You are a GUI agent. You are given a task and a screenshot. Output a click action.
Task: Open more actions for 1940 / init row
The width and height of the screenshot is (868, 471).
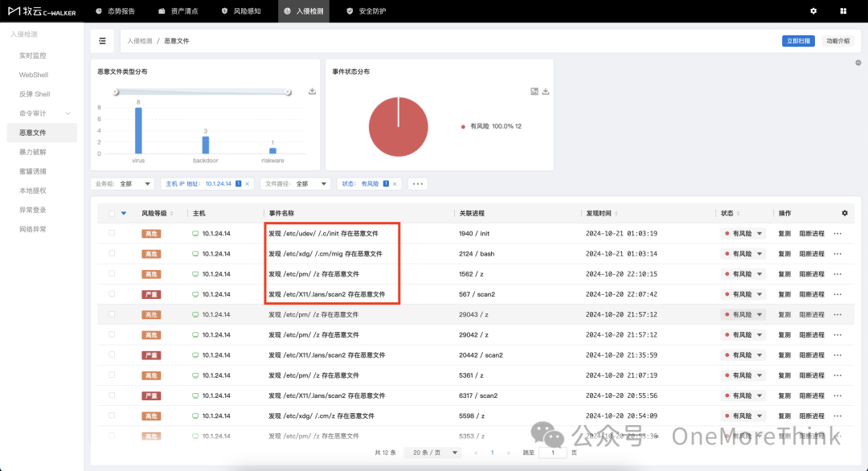coord(837,234)
